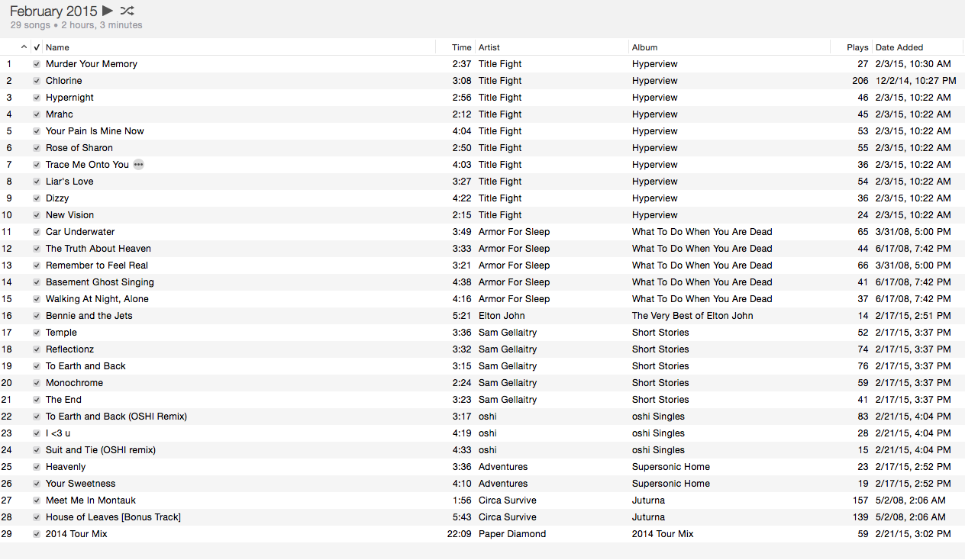Uncheck the Murder Your Memory checkbox
This screenshot has height=560, width=965.
(x=37, y=64)
